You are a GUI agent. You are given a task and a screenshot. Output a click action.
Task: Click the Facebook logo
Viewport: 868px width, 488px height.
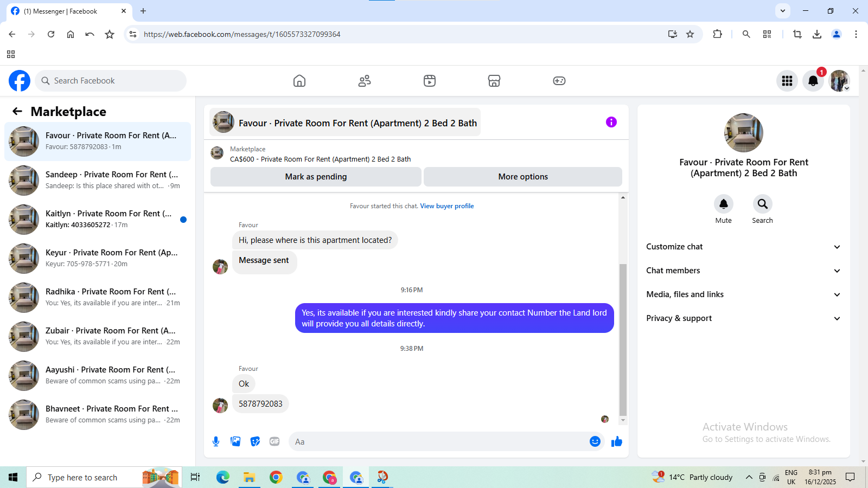click(20, 81)
